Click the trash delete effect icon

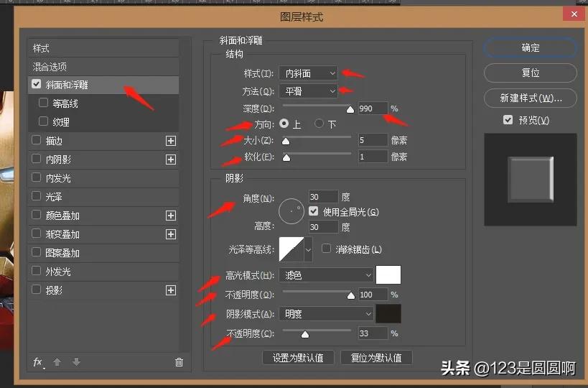click(179, 362)
